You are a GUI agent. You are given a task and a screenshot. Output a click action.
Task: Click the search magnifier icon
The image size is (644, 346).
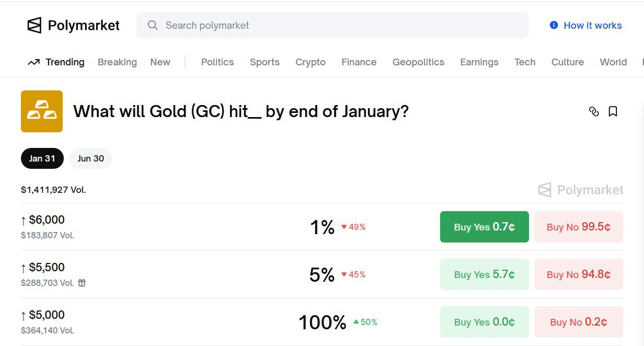153,25
